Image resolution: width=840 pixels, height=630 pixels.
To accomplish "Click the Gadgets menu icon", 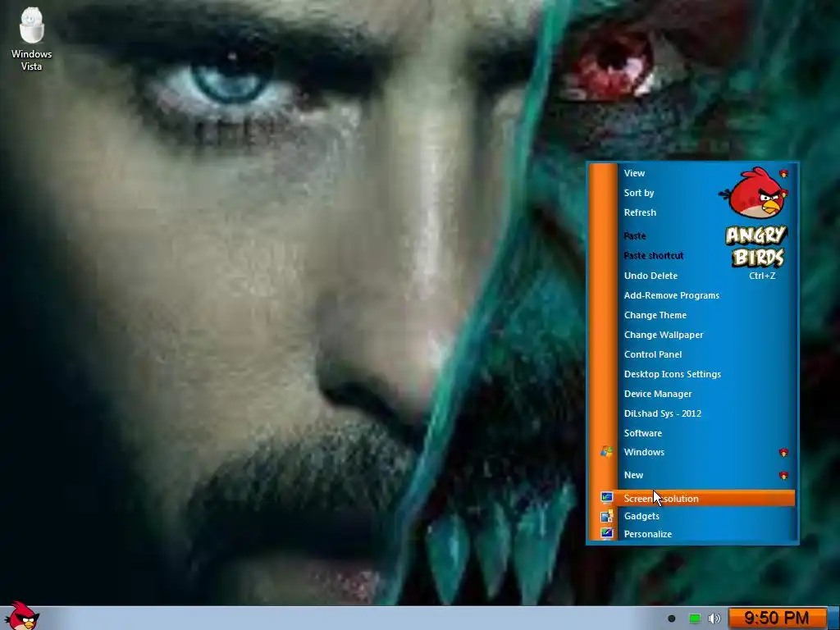I will [x=606, y=516].
